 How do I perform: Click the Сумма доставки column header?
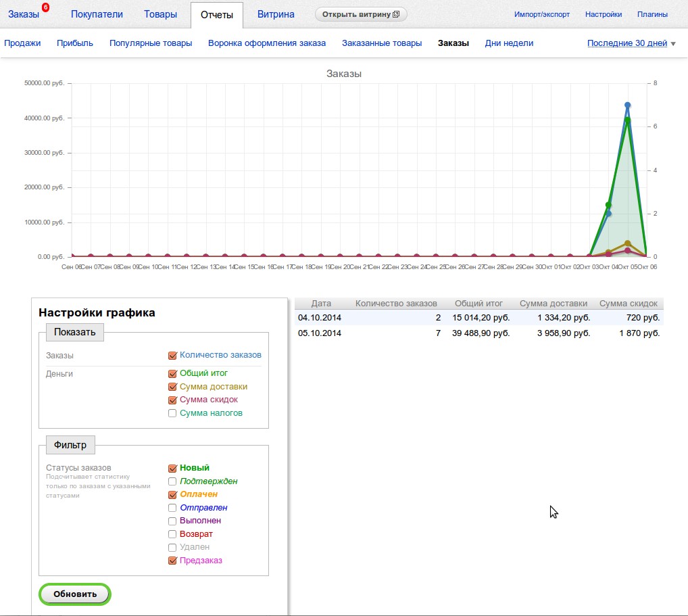coord(554,304)
